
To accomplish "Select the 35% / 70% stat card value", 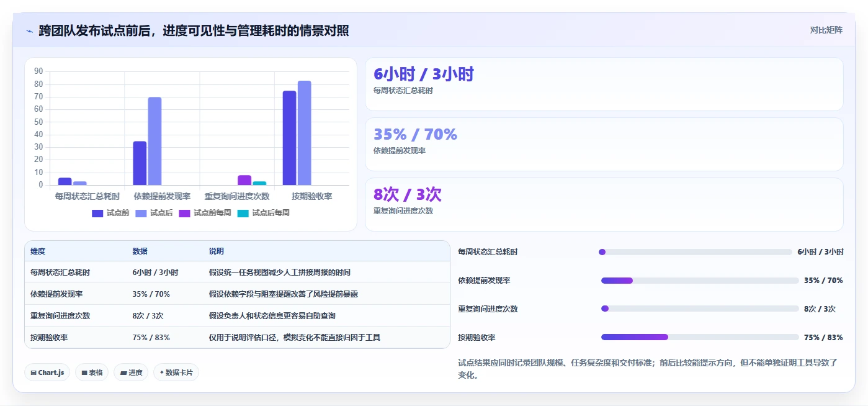I will 415,134.
